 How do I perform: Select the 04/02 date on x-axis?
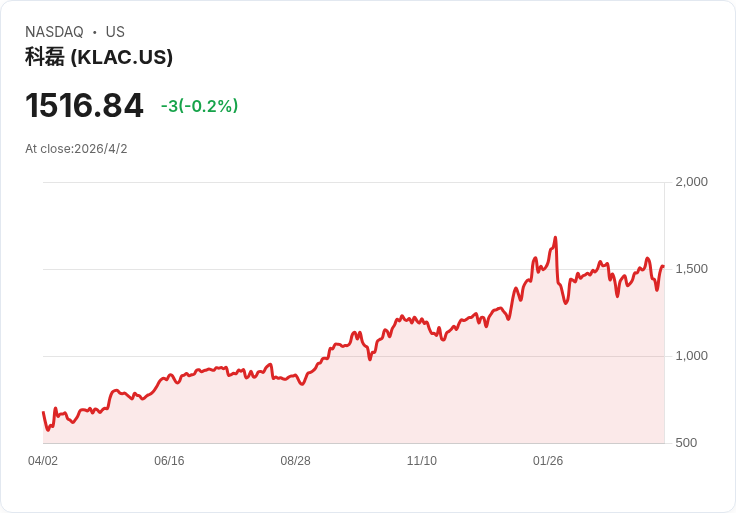coord(43,461)
